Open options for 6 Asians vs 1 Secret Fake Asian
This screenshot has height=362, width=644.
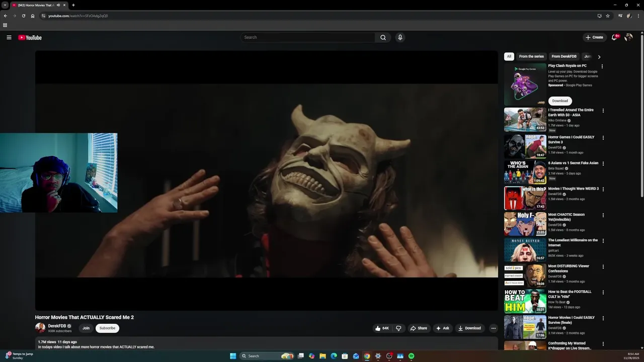[x=603, y=163]
